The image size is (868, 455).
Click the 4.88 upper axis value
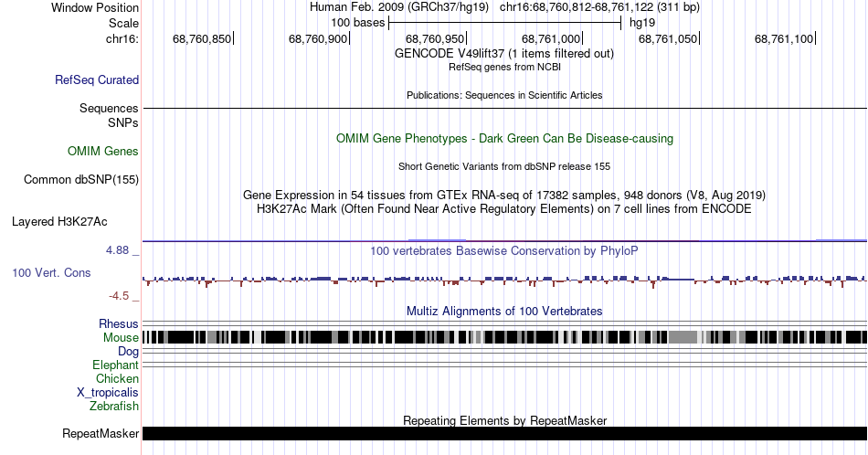(117, 250)
